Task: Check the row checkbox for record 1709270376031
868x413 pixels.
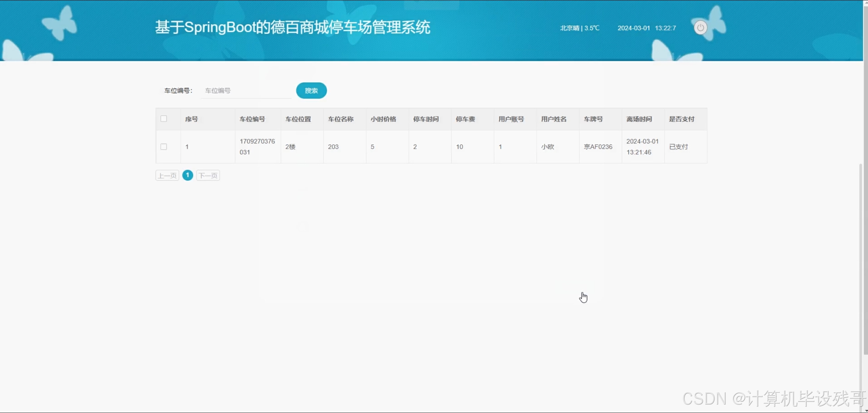Action: tap(164, 147)
